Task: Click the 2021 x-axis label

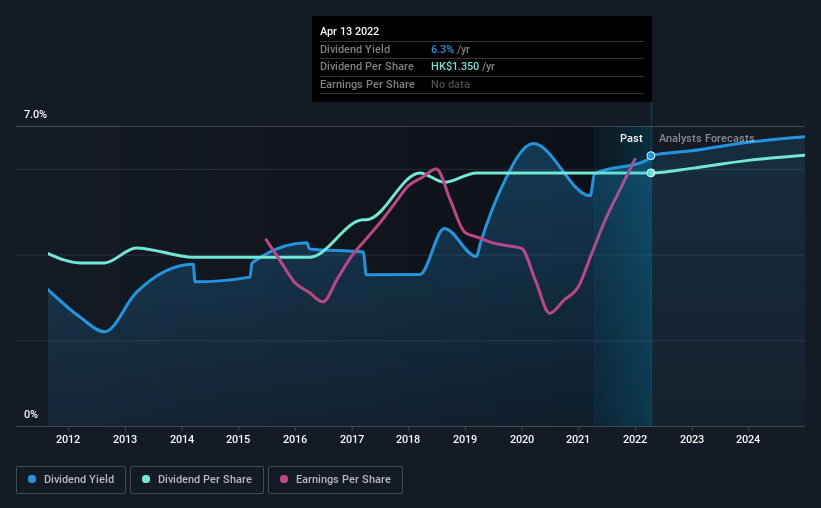Action: (578, 439)
